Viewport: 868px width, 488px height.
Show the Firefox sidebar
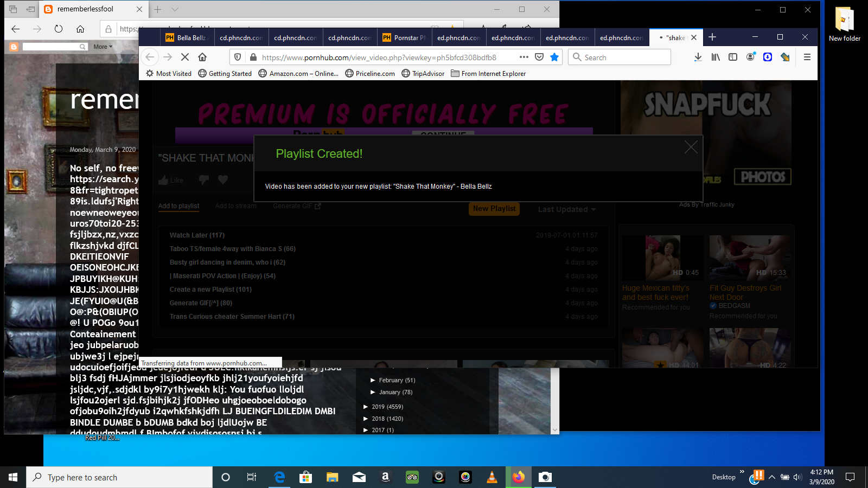(x=733, y=57)
